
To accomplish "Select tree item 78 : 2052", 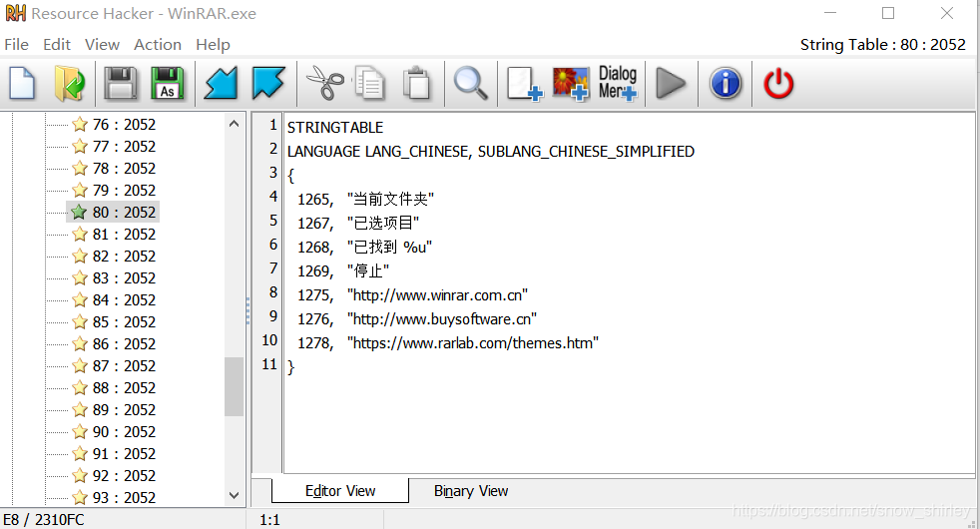I will (124, 169).
